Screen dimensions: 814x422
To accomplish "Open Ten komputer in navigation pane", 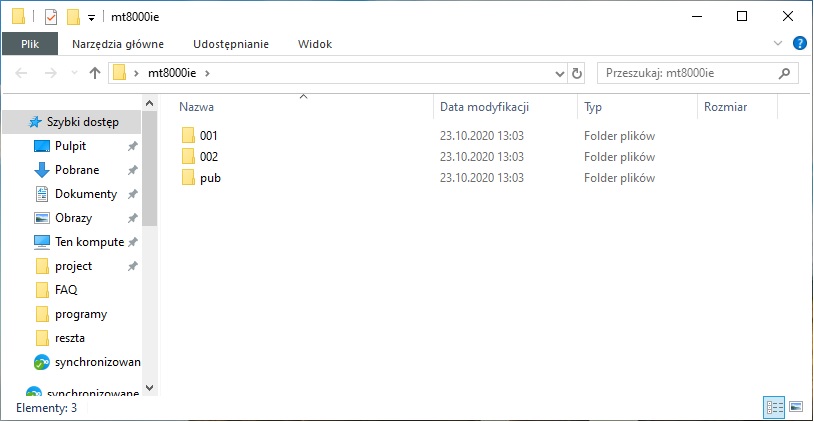I will click(89, 242).
